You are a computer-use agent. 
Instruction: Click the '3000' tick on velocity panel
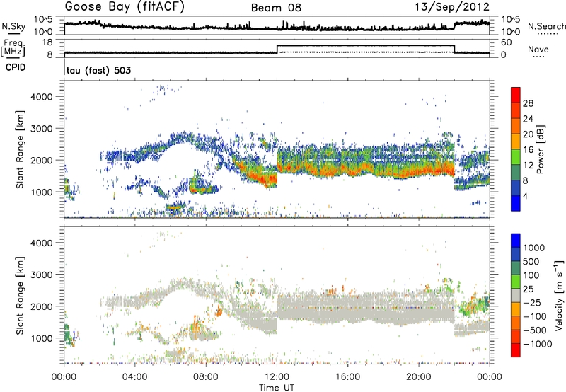41,275
